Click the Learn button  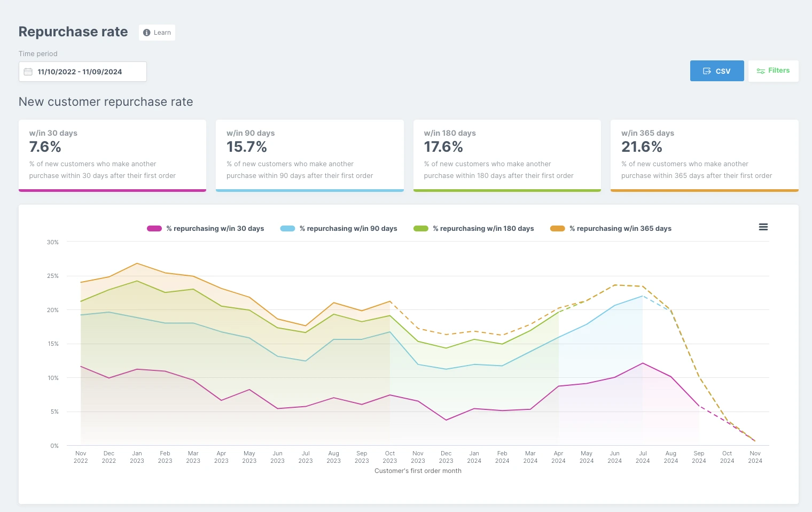157,33
